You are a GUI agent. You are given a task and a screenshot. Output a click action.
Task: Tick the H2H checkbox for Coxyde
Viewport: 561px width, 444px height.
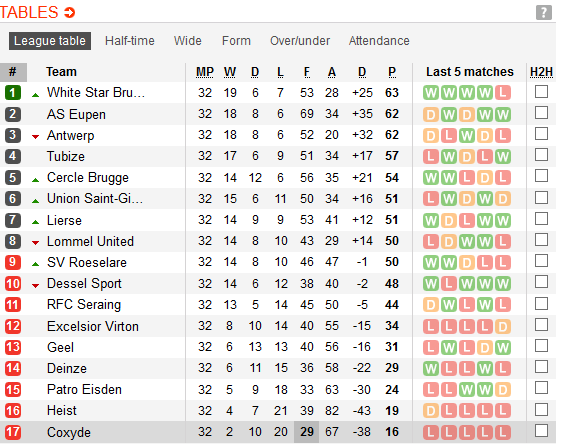(x=541, y=430)
